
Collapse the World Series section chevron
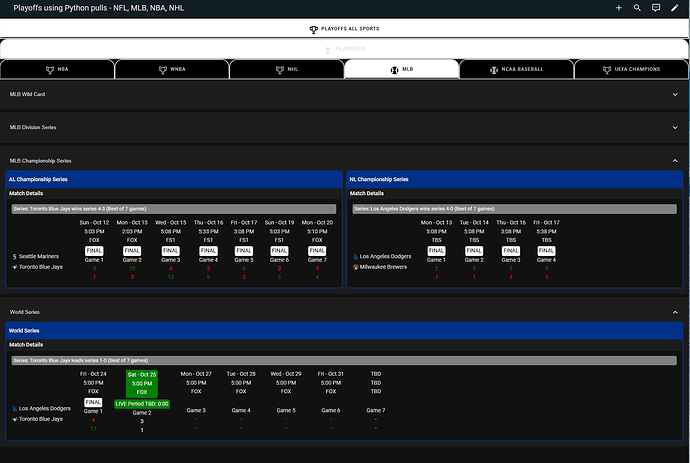[x=675, y=312]
